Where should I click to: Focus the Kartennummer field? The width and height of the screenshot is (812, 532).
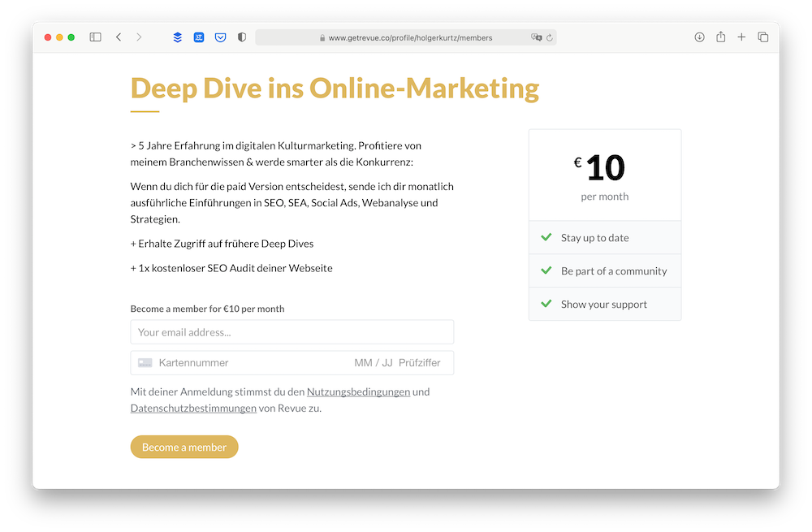point(194,363)
